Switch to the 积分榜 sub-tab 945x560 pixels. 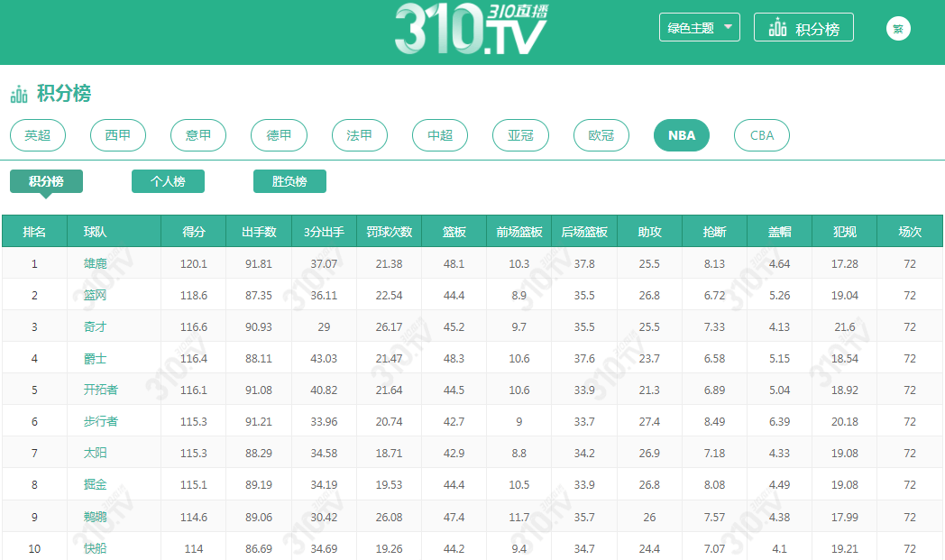coord(46,181)
